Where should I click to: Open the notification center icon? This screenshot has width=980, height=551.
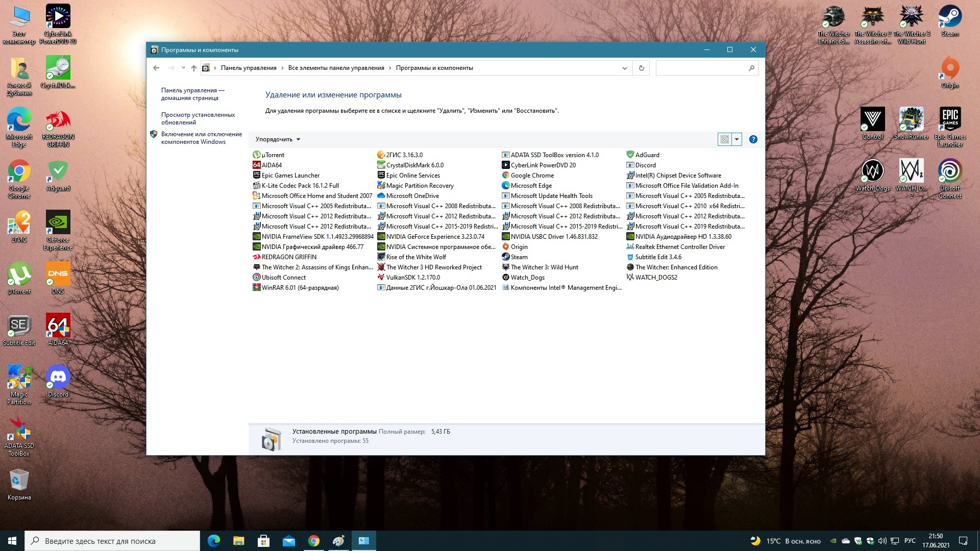[963, 541]
